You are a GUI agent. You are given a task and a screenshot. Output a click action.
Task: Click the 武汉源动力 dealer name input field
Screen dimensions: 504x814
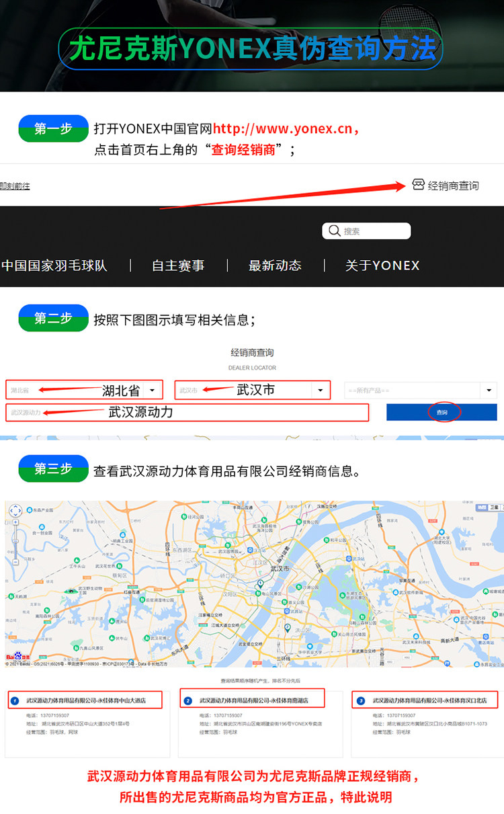click(187, 412)
